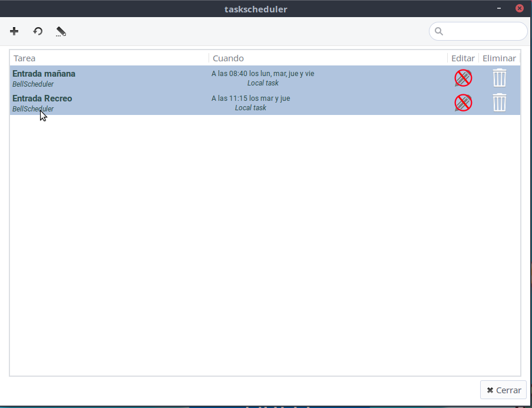Refresh the task list
Image resolution: width=532 pixels, height=408 pixels.
click(x=38, y=31)
